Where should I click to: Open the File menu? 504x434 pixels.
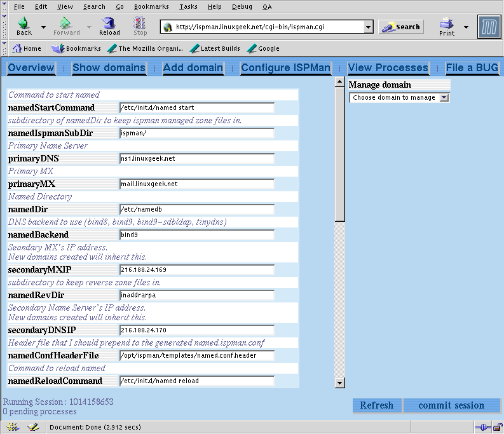(19, 7)
